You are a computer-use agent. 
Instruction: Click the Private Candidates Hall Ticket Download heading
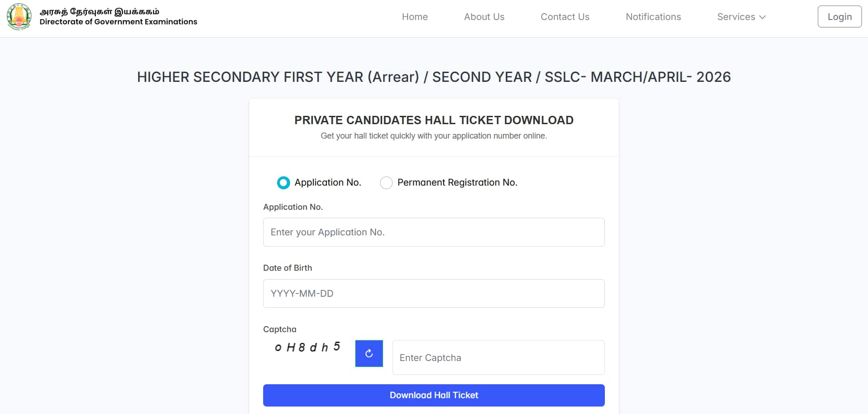(434, 120)
